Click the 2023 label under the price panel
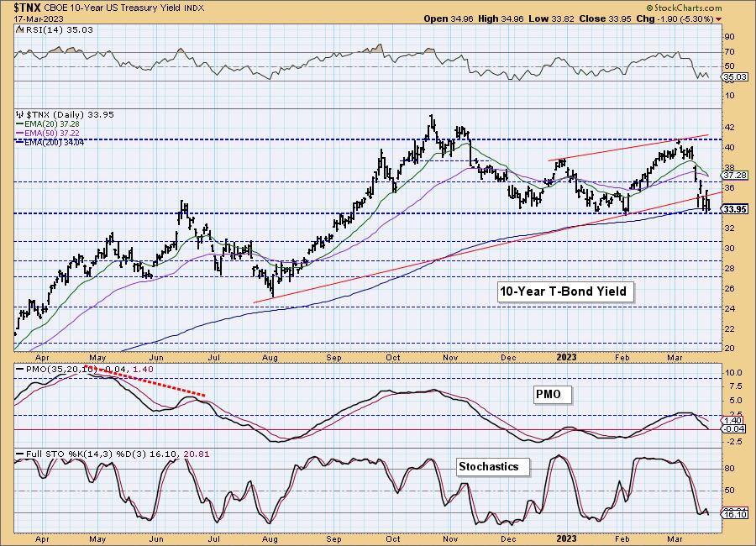Screen dimensions: 756x546 (x=566, y=357)
